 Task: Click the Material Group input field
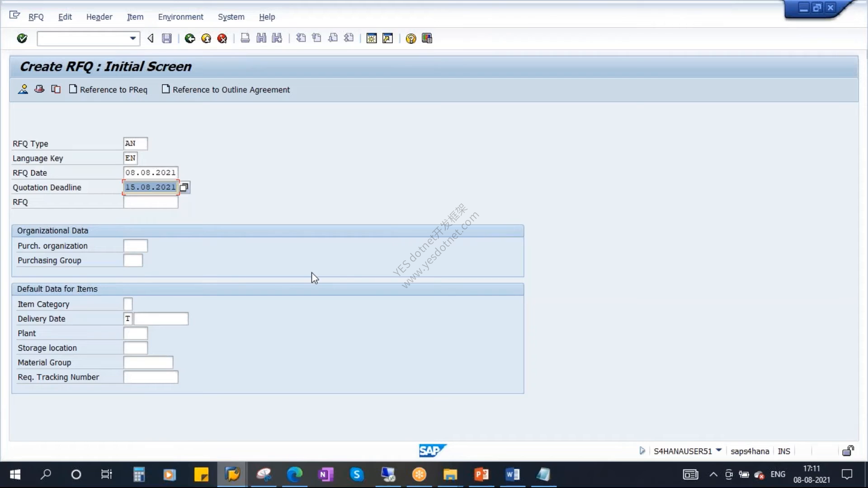pos(148,362)
